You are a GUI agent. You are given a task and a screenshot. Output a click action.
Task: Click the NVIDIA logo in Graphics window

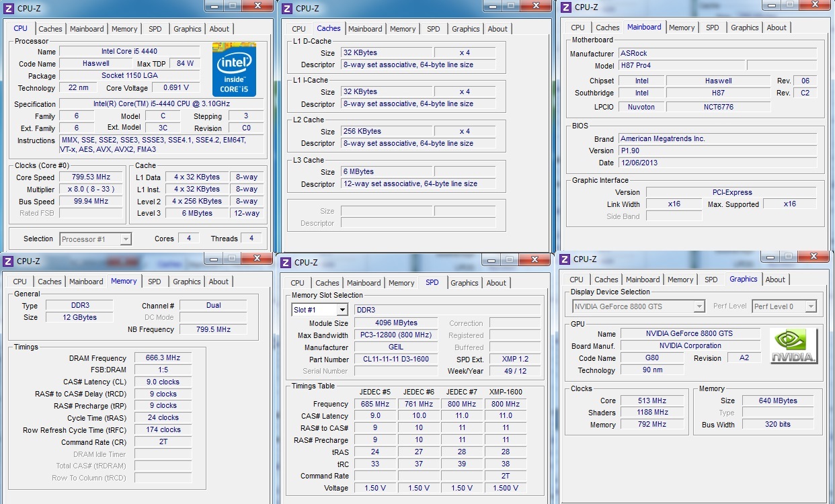click(794, 346)
